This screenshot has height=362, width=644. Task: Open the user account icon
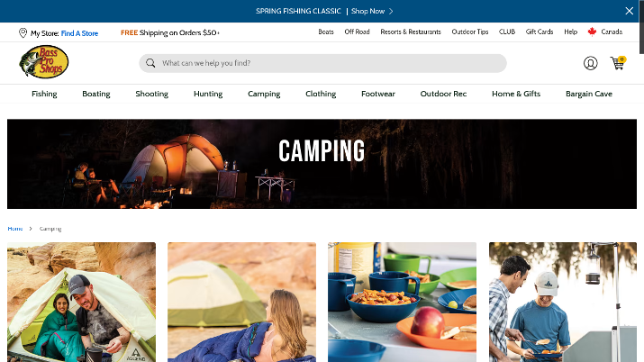tap(590, 63)
